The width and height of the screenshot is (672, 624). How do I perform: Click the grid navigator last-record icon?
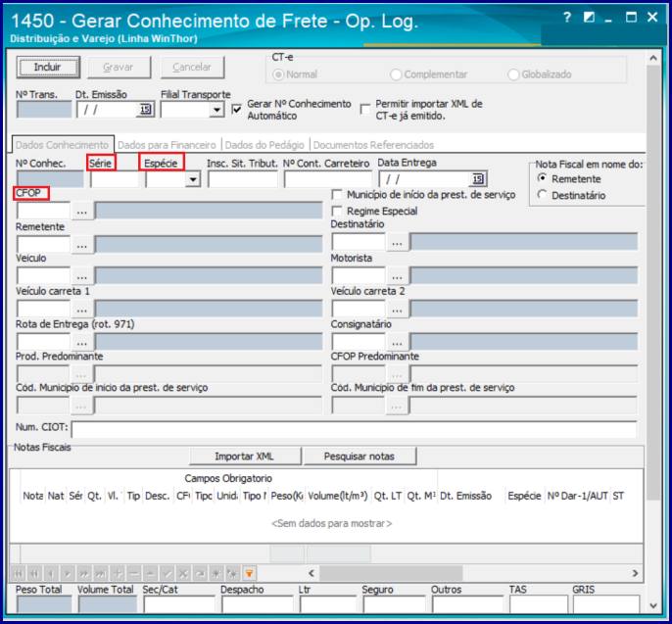pyautogui.click(x=101, y=573)
